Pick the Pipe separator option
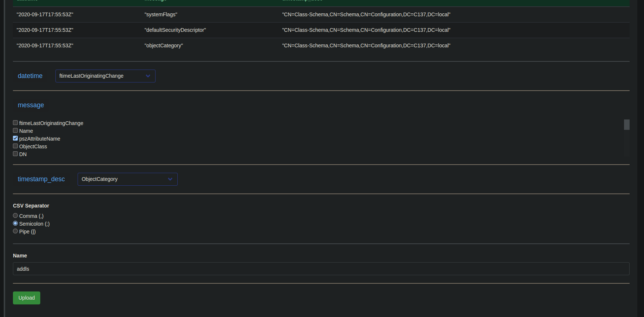This screenshot has width=644, height=317. click(x=16, y=231)
